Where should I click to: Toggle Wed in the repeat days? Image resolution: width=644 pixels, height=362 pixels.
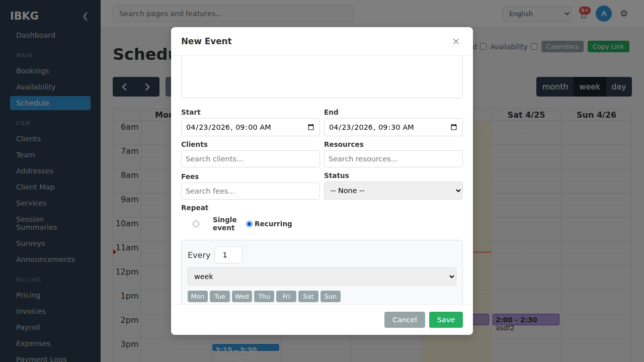pos(242,297)
